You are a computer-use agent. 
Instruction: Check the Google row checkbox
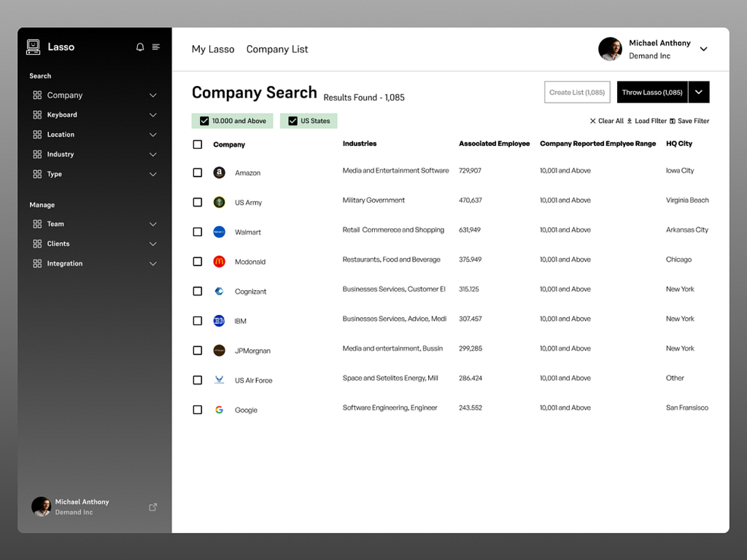[x=198, y=410]
